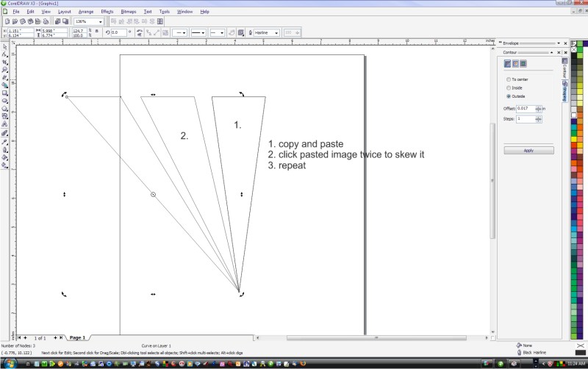The height and width of the screenshot is (369, 588).
Task: Click the horizontal scrollbar thumb
Action: [x=376, y=338]
